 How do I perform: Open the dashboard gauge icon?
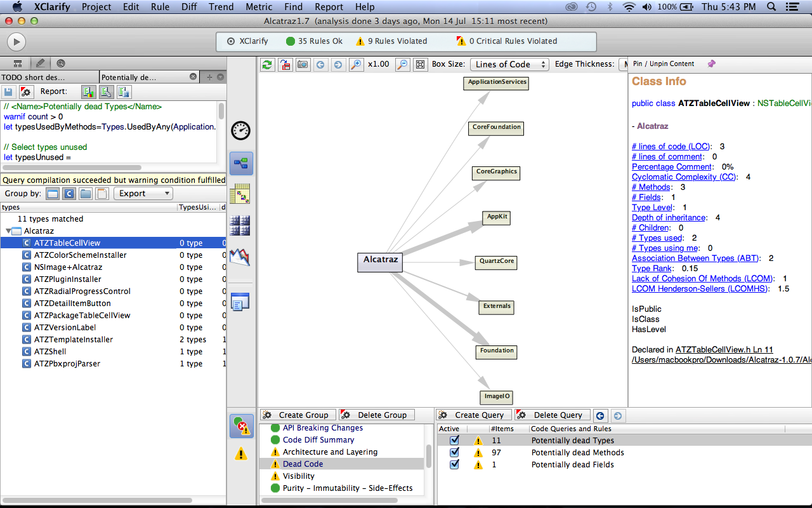241,130
